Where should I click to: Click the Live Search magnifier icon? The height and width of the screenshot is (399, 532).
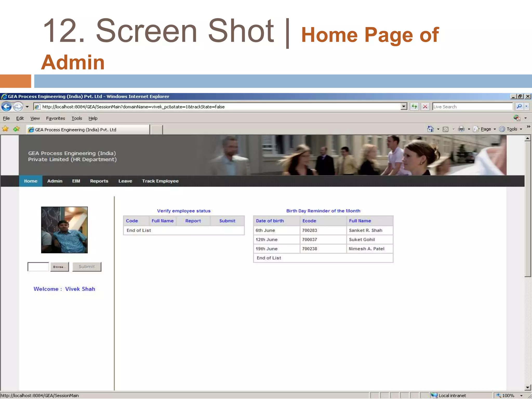click(519, 106)
